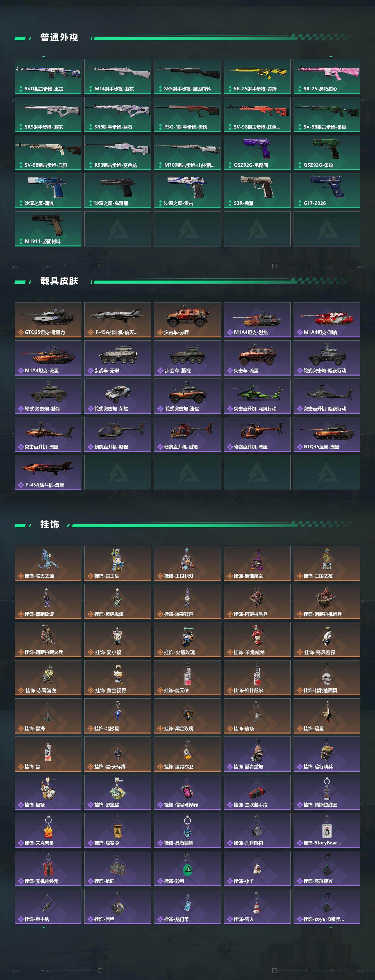Select the GTQ35坦克-零重力 vehicle skin
The height and width of the screenshot is (980, 375).
48,320
